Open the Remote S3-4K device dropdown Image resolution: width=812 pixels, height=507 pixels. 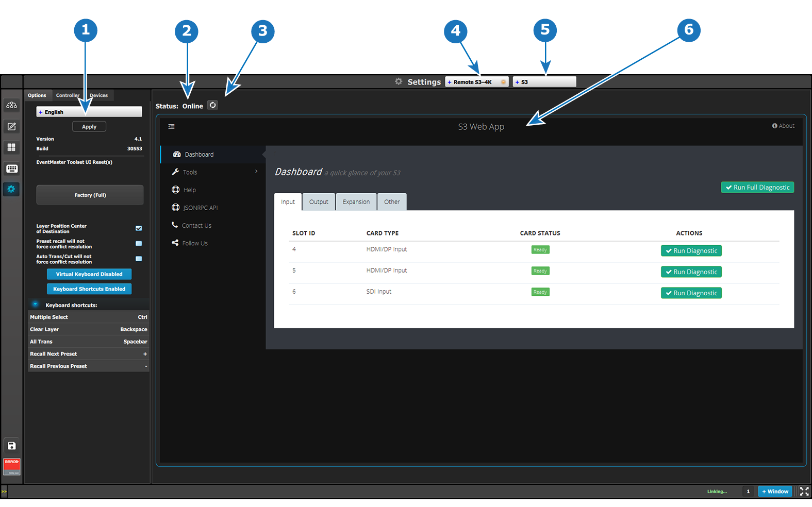tap(477, 82)
